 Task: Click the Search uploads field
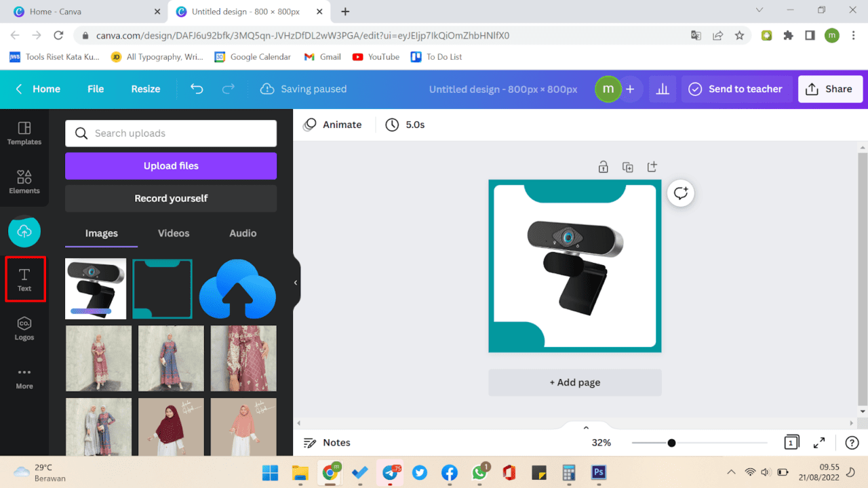pos(170,133)
